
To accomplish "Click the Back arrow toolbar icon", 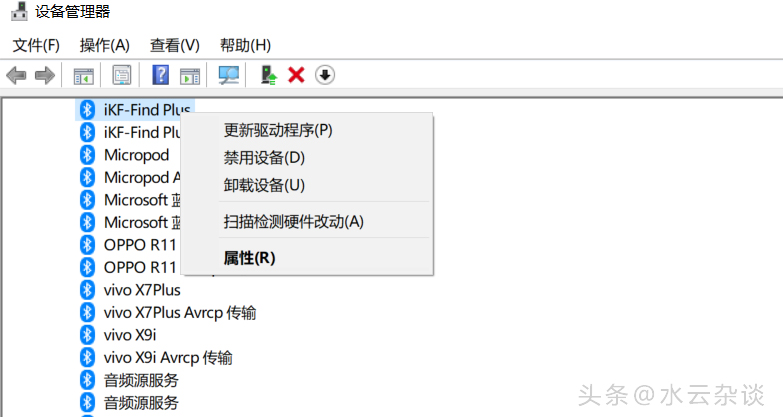I will (x=16, y=75).
